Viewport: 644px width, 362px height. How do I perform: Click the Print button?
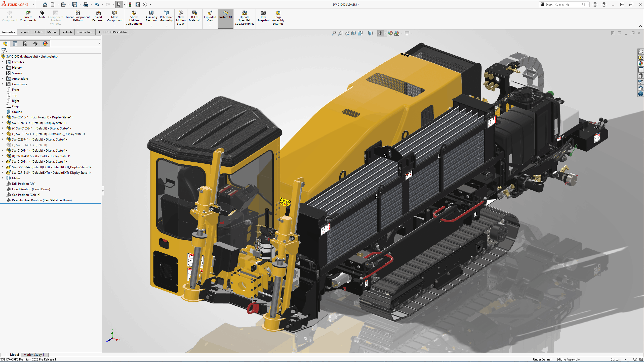(x=86, y=5)
